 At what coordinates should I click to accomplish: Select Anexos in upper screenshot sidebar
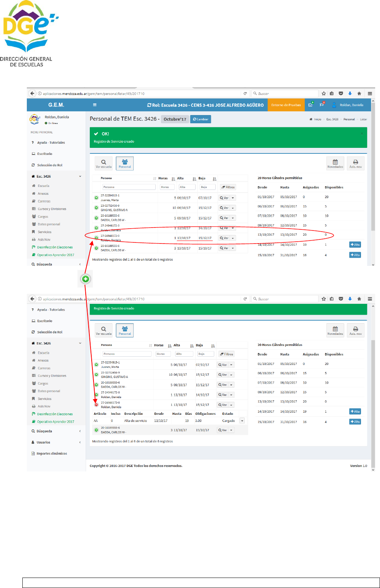43,194
